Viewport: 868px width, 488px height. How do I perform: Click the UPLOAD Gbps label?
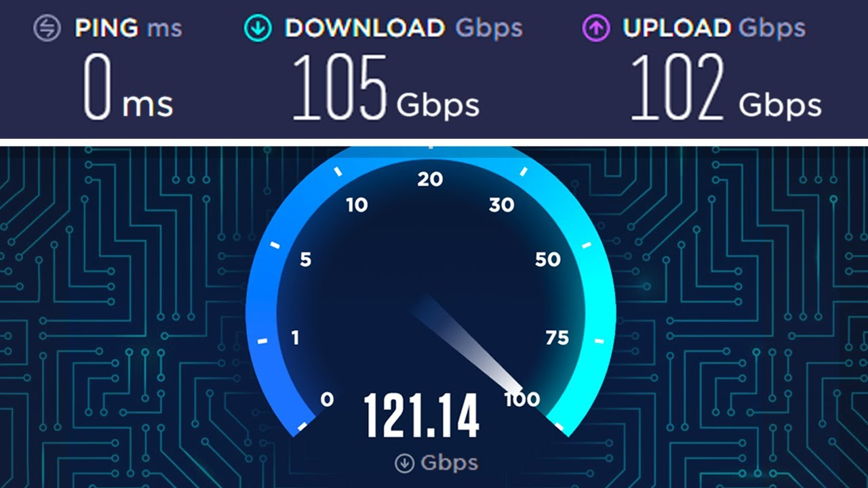[714, 28]
